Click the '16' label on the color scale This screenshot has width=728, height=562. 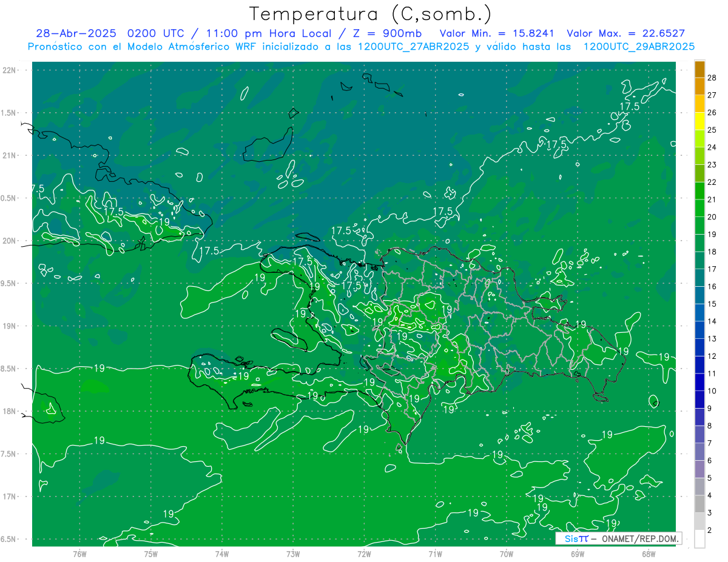[x=712, y=286]
